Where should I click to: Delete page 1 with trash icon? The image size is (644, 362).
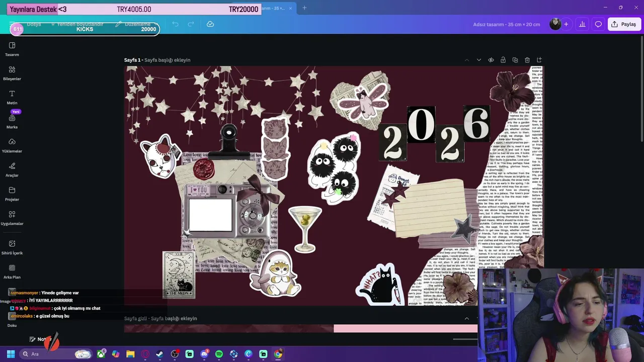527,60
